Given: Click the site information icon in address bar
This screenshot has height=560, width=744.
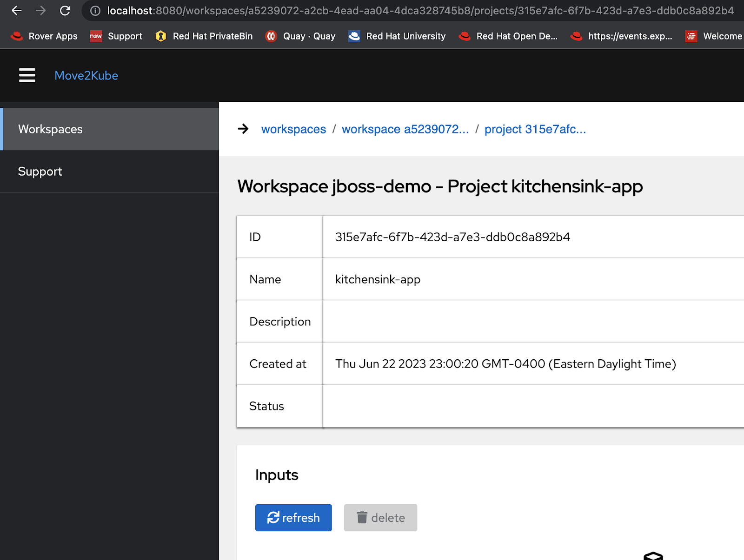Looking at the screenshot, I should coord(94,10).
